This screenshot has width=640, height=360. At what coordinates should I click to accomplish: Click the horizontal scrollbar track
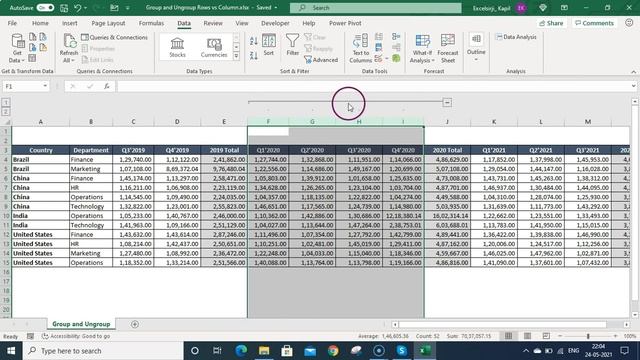[x=510, y=324]
